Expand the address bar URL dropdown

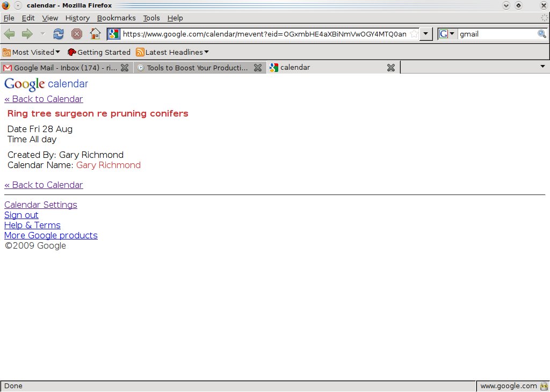pos(426,34)
